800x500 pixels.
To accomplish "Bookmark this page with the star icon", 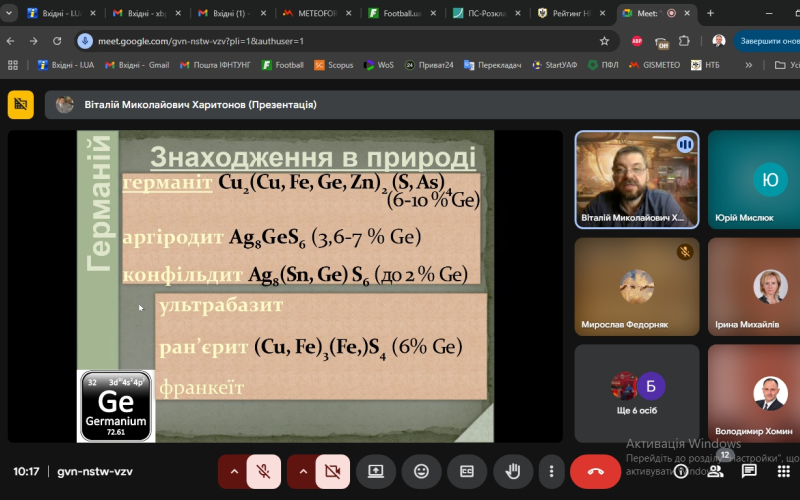I will tap(605, 41).
